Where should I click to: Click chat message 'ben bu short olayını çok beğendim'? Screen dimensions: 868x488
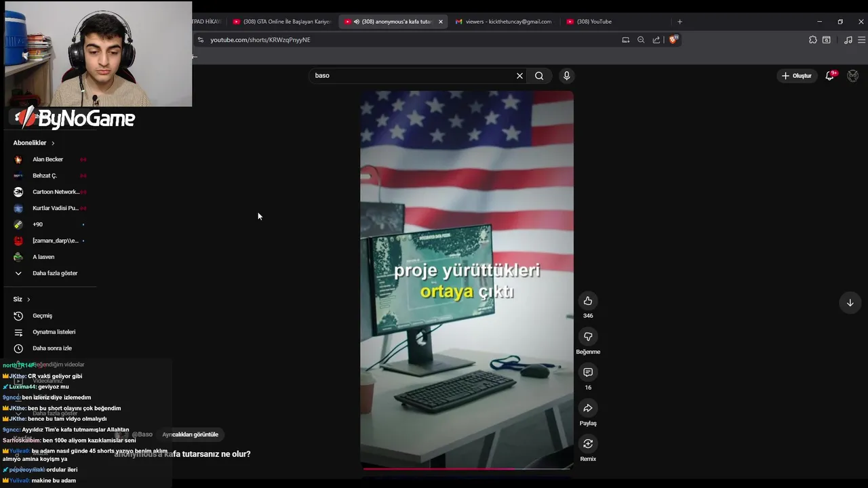pyautogui.click(x=74, y=409)
